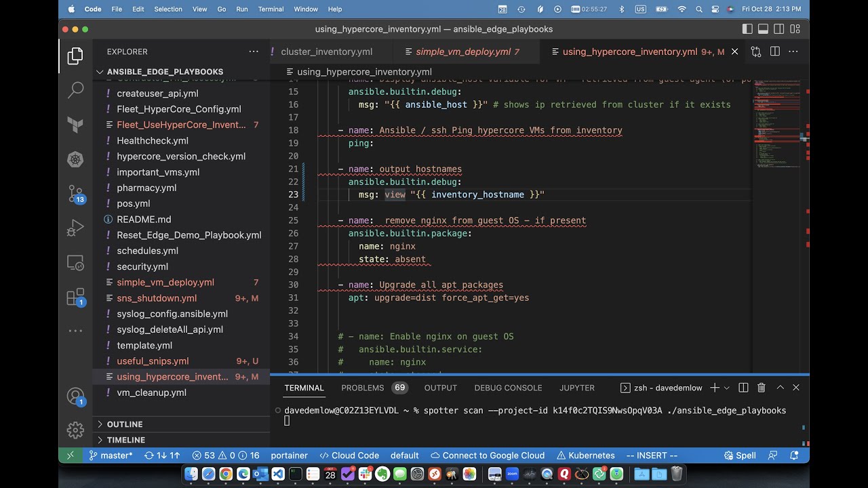The height and width of the screenshot is (488, 868).
Task: Open the Accounts icon in activity bar
Action: [x=76, y=396]
